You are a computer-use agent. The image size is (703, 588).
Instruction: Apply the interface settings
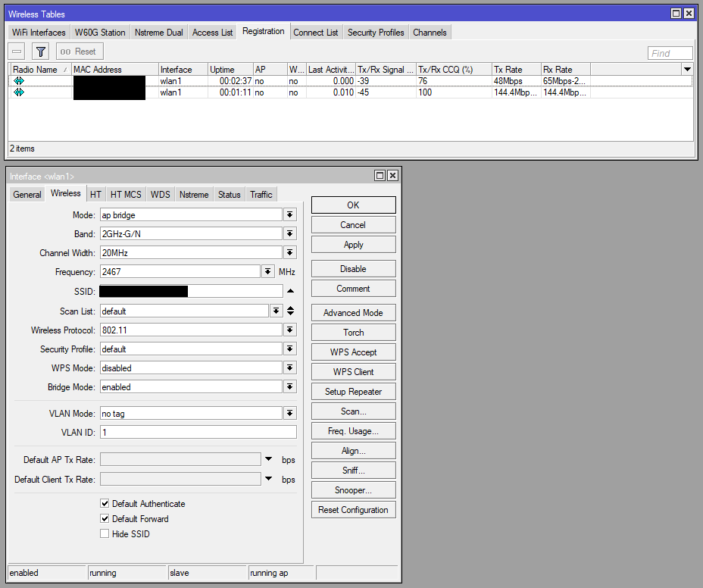click(x=353, y=245)
